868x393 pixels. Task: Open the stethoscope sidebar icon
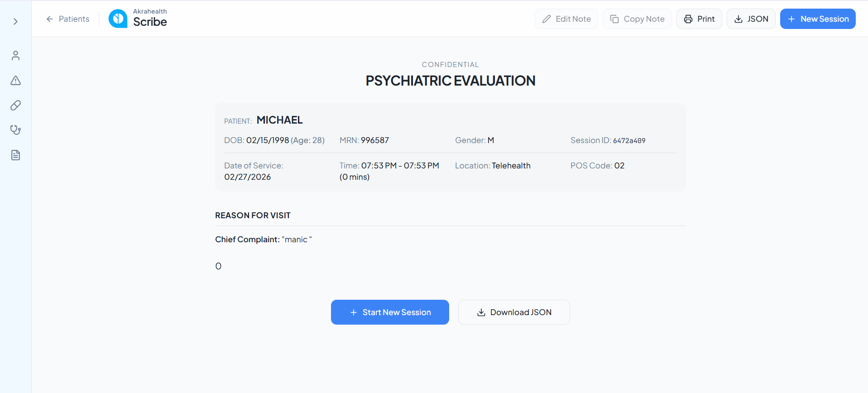[16, 130]
